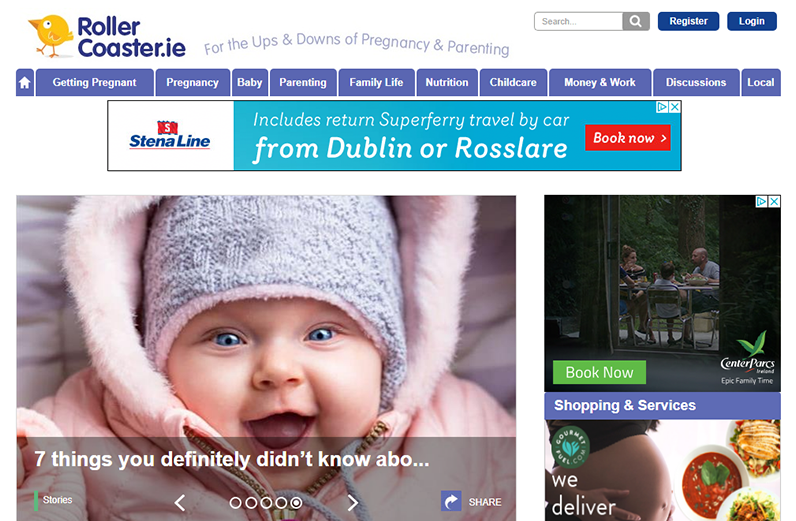Open the Discussions tab
Image resolution: width=796 pixels, height=521 pixels.
[696, 82]
